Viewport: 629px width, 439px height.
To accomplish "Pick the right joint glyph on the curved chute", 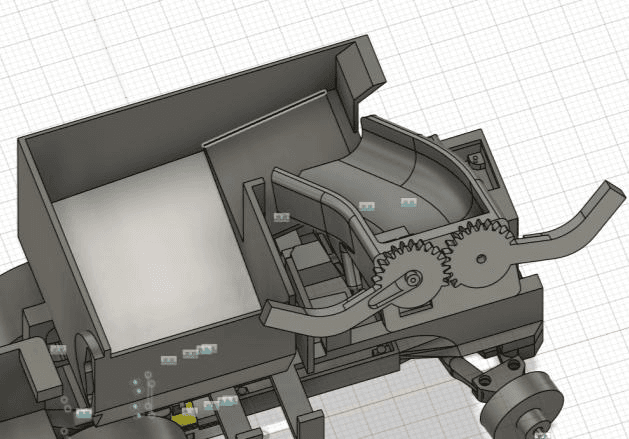I will tap(409, 203).
